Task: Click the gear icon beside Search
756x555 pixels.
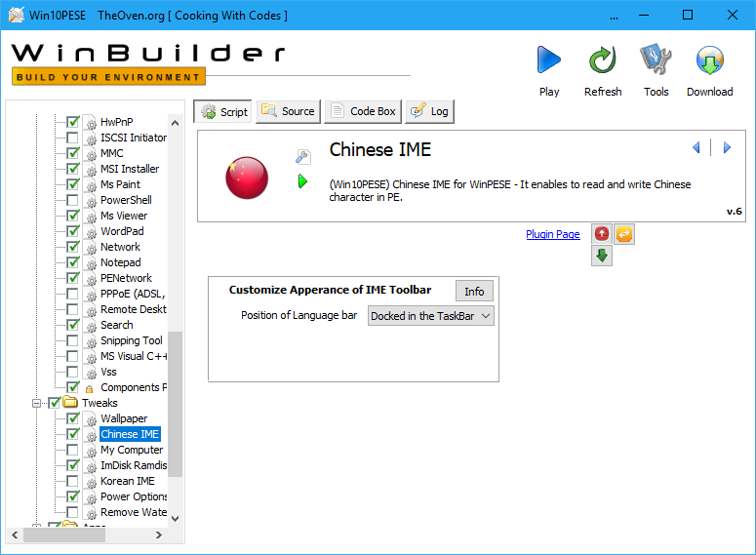Action: point(90,326)
